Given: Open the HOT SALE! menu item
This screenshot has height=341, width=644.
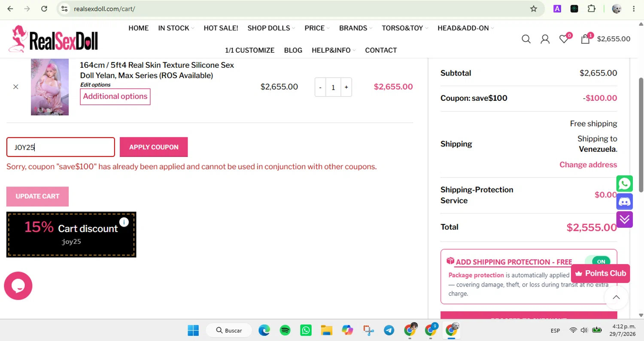Looking at the screenshot, I should 221,28.
